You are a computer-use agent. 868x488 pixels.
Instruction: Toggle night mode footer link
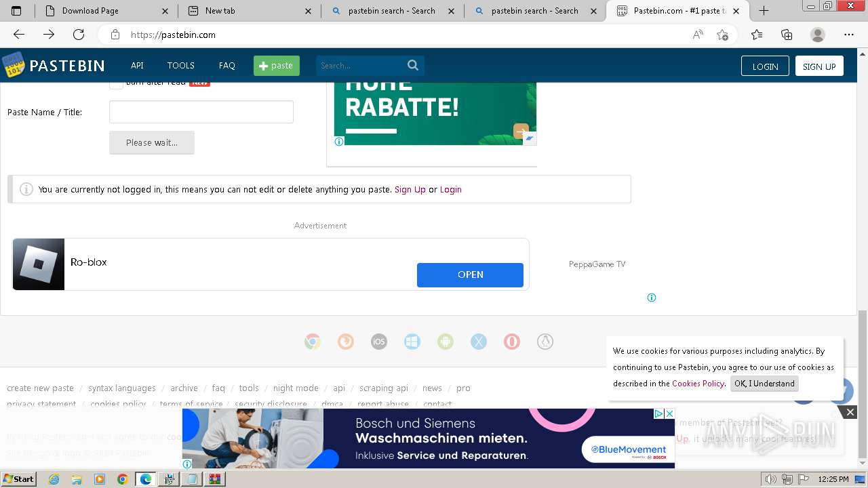(296, 388)
